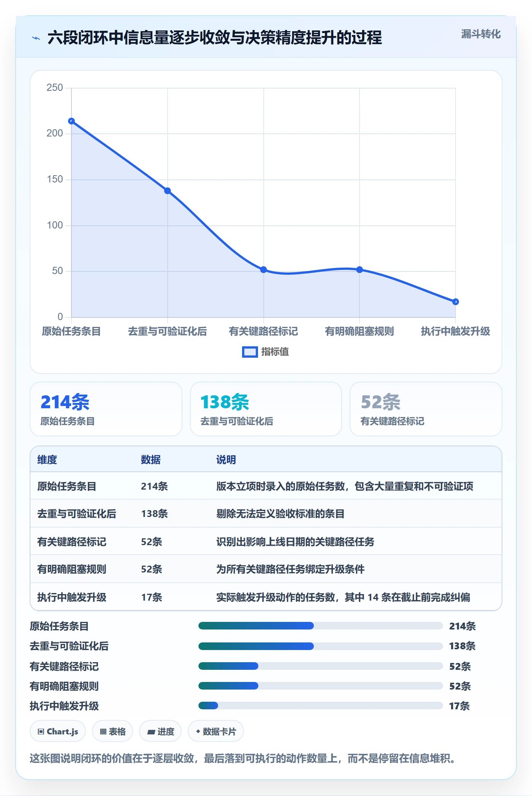Click the chart data point for 执行中触发升级
This screenshot has height=796, width=532.
click(456, 302)
